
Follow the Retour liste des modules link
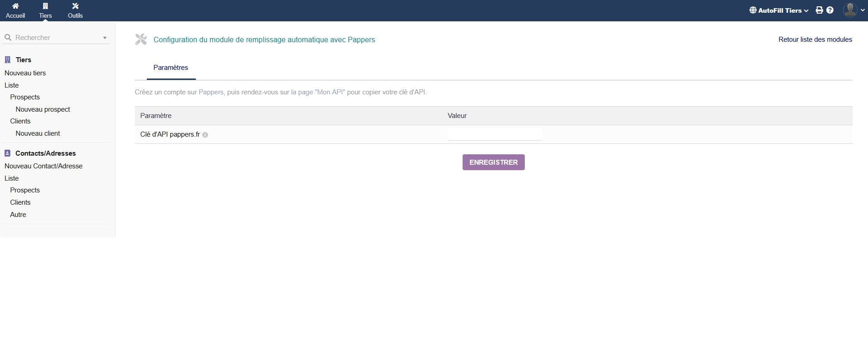(x=815, y=39)
